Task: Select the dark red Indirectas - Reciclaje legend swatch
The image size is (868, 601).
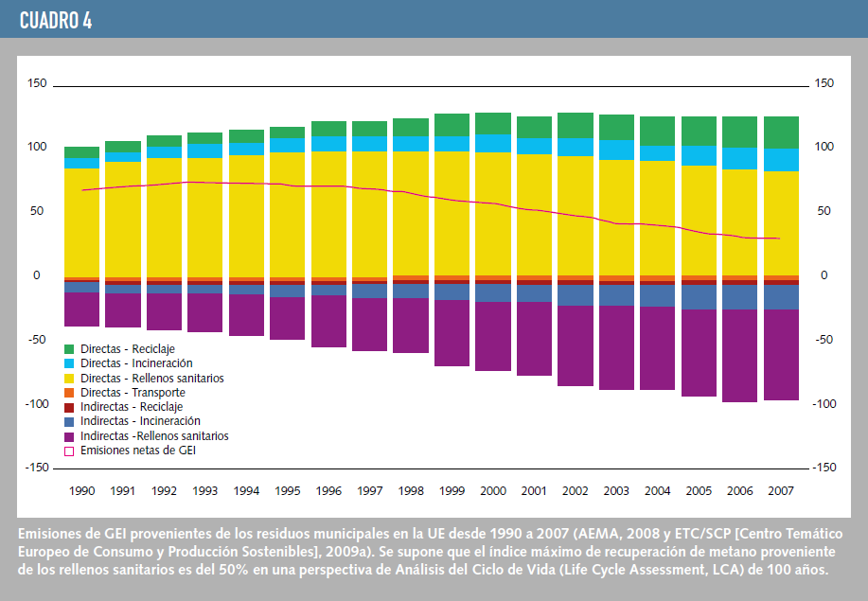Action: point(68,407)
